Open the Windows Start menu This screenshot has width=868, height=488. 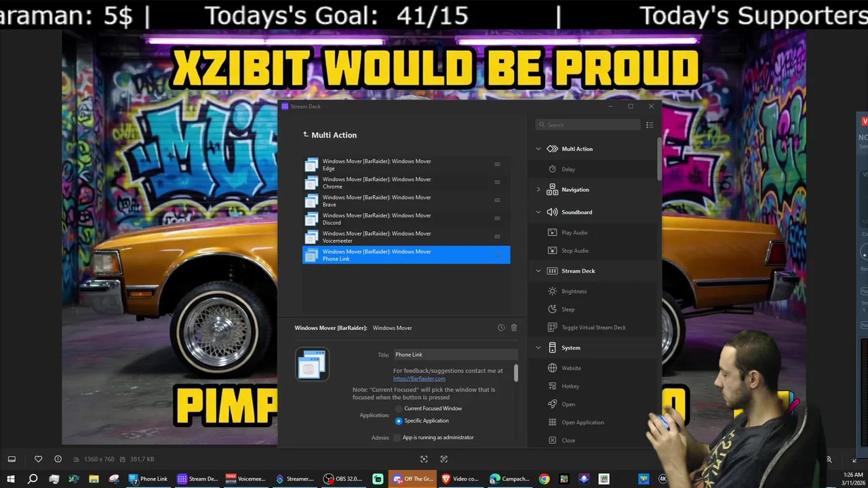pos(11,479)
